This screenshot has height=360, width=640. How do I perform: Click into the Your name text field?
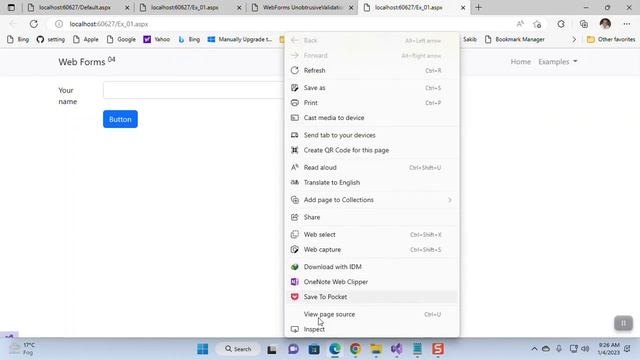pyautogui.click(x=193, y=90)
